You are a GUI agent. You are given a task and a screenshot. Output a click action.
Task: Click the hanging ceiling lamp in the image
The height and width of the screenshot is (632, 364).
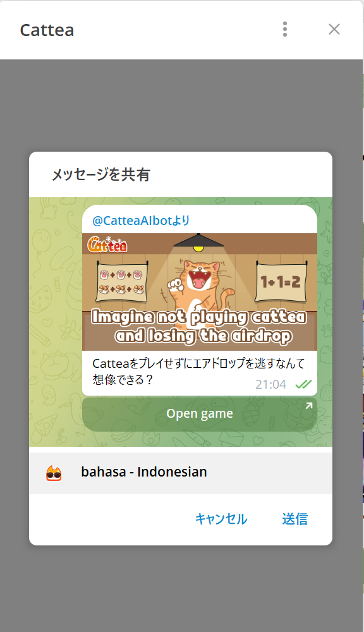pos(198,243)
